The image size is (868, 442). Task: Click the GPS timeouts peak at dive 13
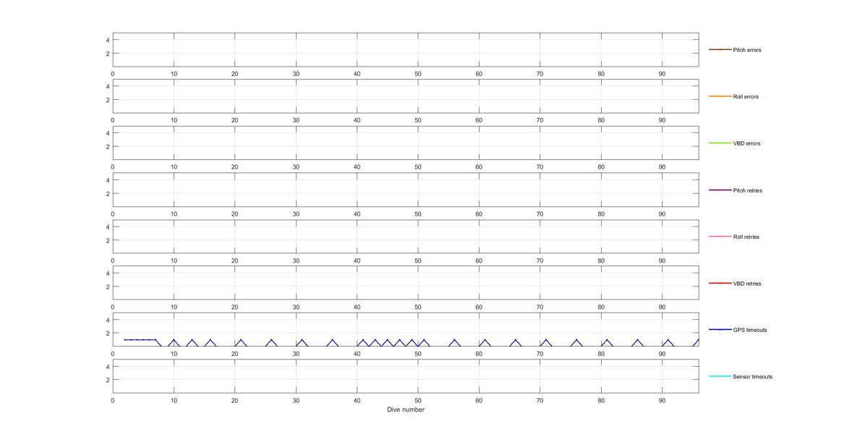[x=192, y=340]
